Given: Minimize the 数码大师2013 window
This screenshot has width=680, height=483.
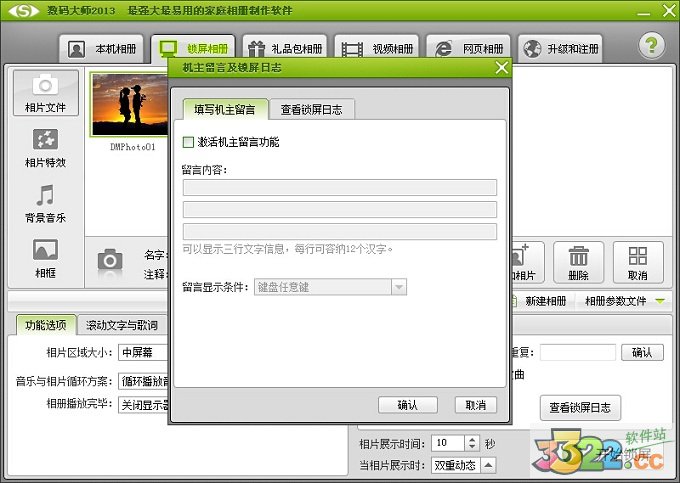Looking at the screenshot, I should click(x=644, y=13).
